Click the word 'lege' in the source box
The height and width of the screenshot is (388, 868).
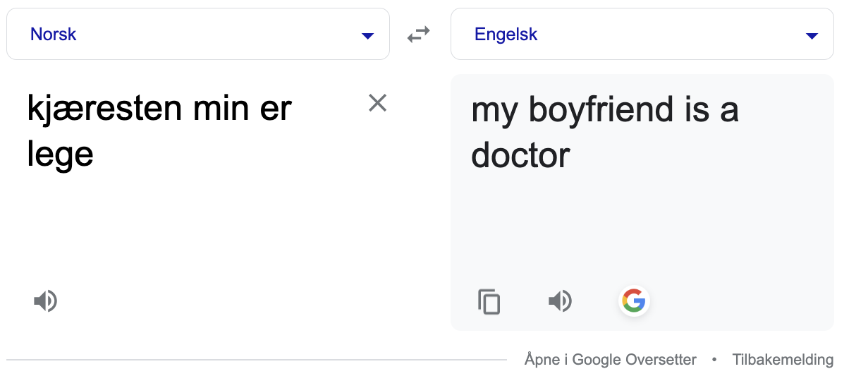pyautogui.click(x=60, y=154)
